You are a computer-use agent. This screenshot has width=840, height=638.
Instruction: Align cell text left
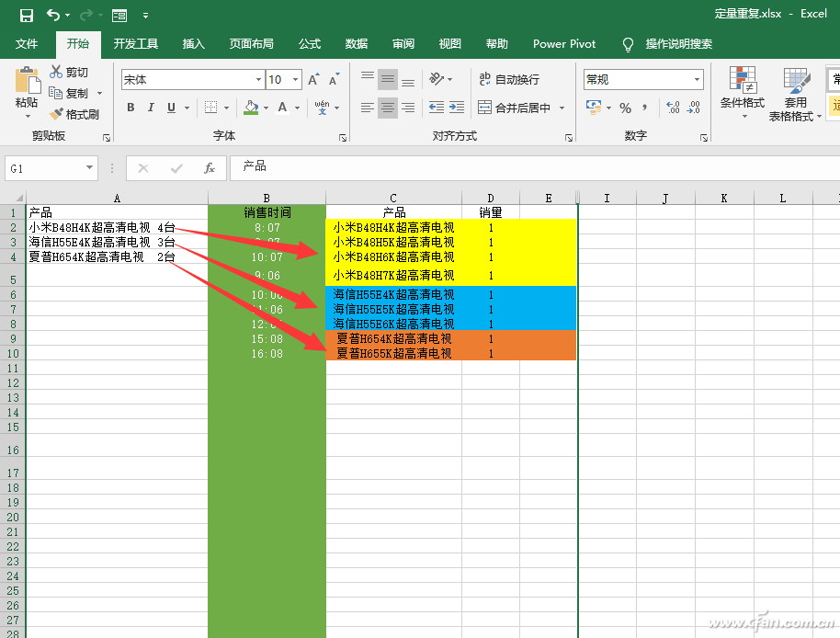click(x=368, y=108)
